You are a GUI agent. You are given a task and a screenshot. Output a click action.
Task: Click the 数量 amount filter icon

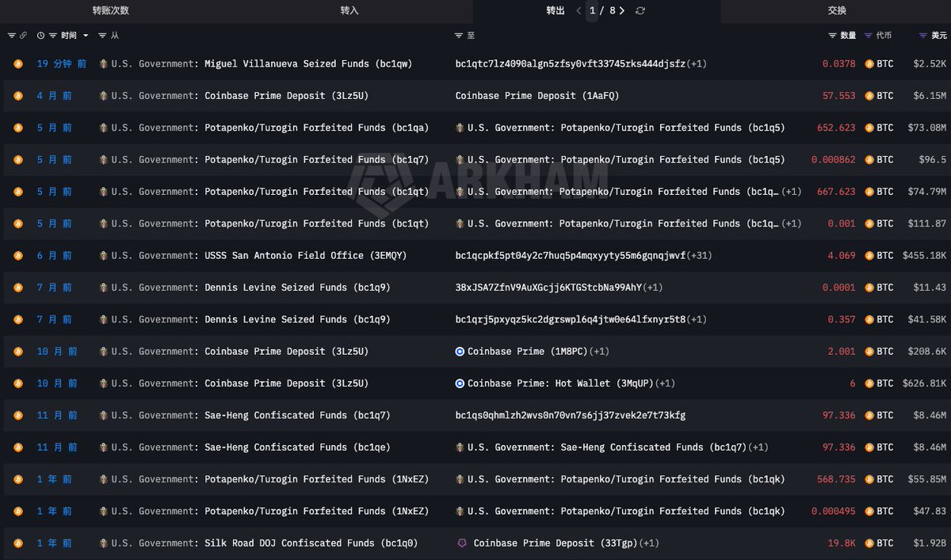pos(832,36)
